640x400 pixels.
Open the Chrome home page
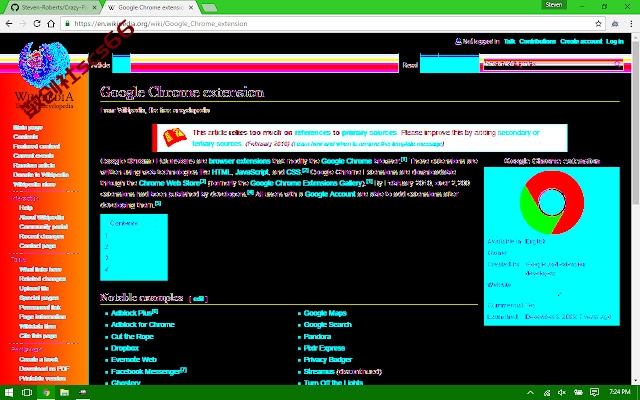[x=51, y=24]
